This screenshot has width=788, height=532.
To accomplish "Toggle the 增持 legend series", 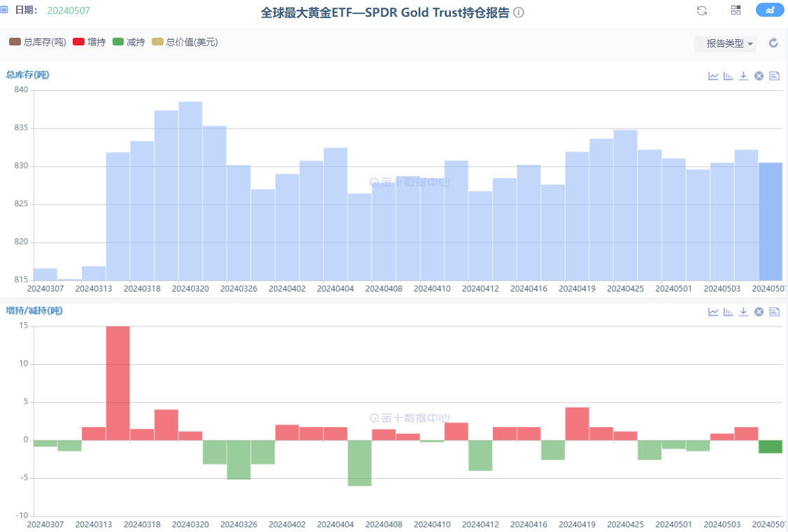I will tap(89, 42).
